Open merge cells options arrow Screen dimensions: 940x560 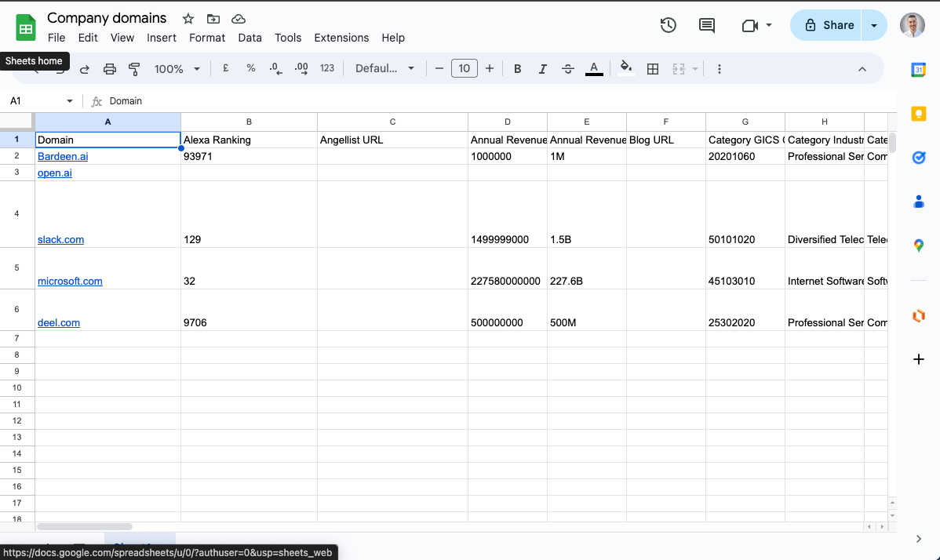point(695,69)
